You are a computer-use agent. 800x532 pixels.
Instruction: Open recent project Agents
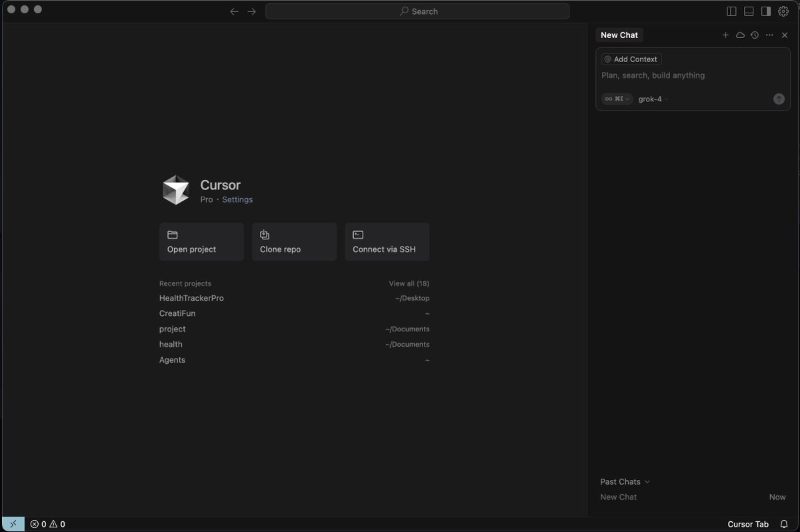pos(294,360)
